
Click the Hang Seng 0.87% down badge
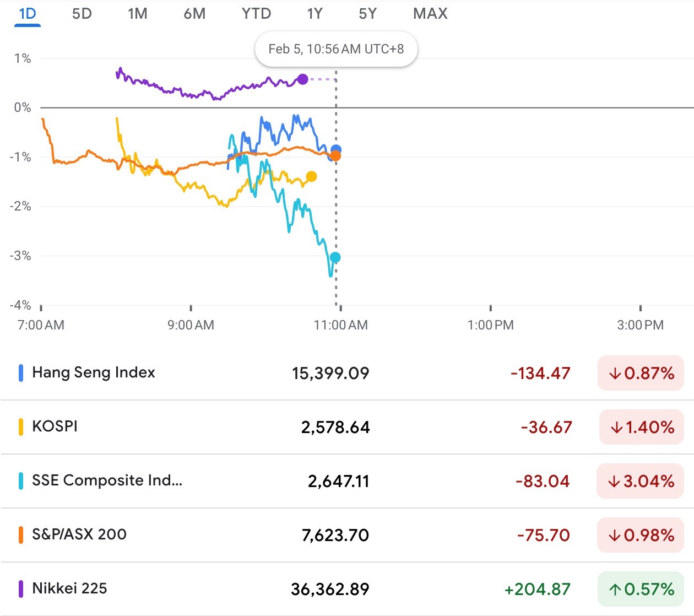(641, 373)
